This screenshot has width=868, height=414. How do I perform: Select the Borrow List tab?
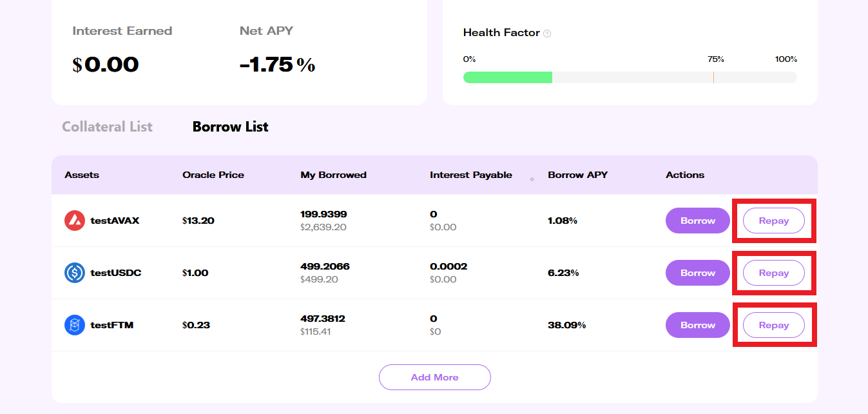coord(230,126)
